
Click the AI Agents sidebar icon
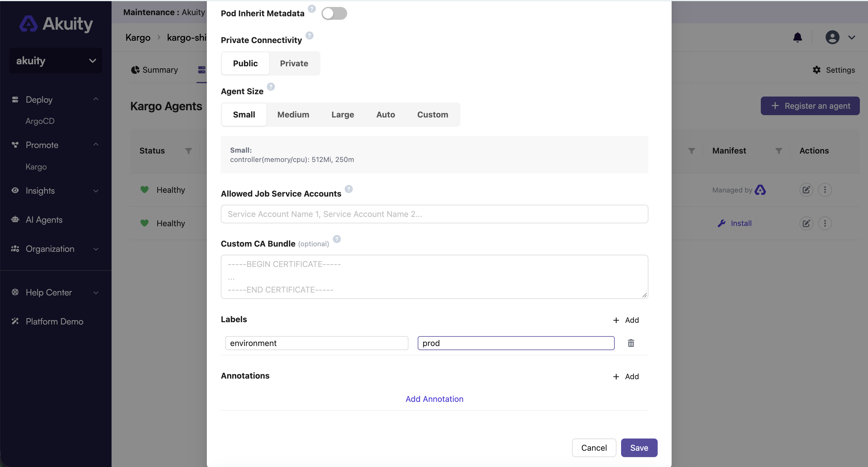click(x=15, y=220)
